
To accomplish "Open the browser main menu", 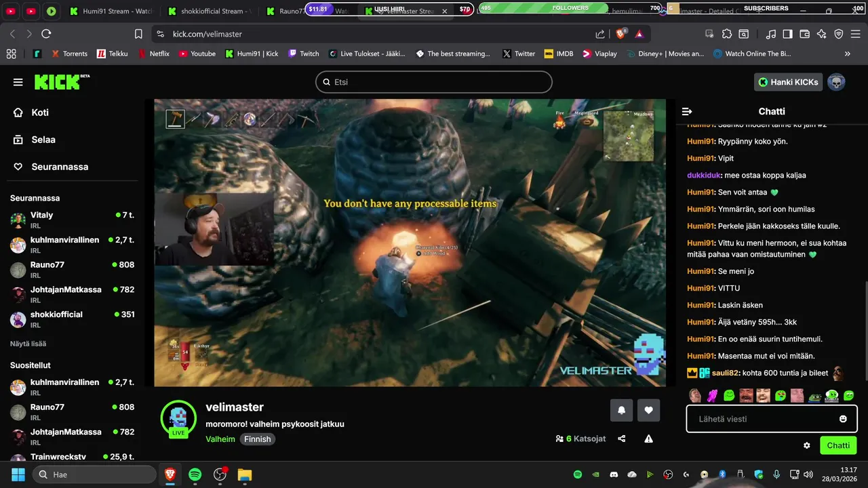I will 856,34.
